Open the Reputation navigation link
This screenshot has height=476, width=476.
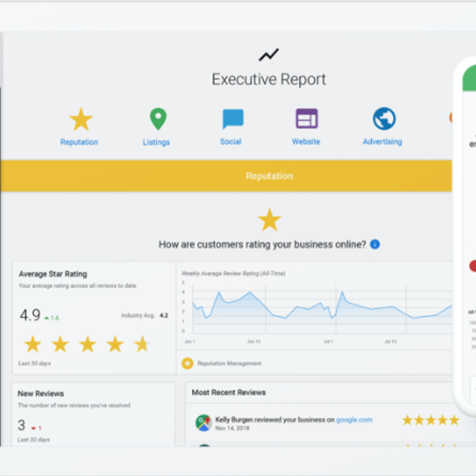79,142
